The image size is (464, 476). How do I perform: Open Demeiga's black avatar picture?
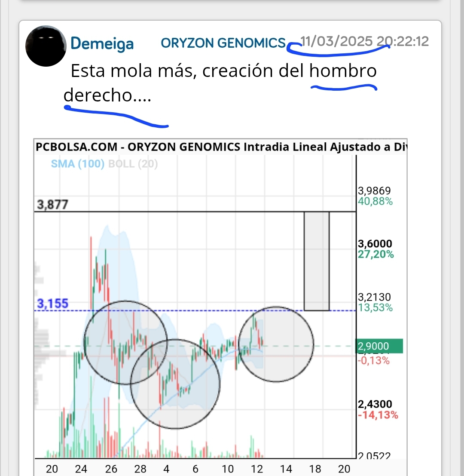(46, 46)
